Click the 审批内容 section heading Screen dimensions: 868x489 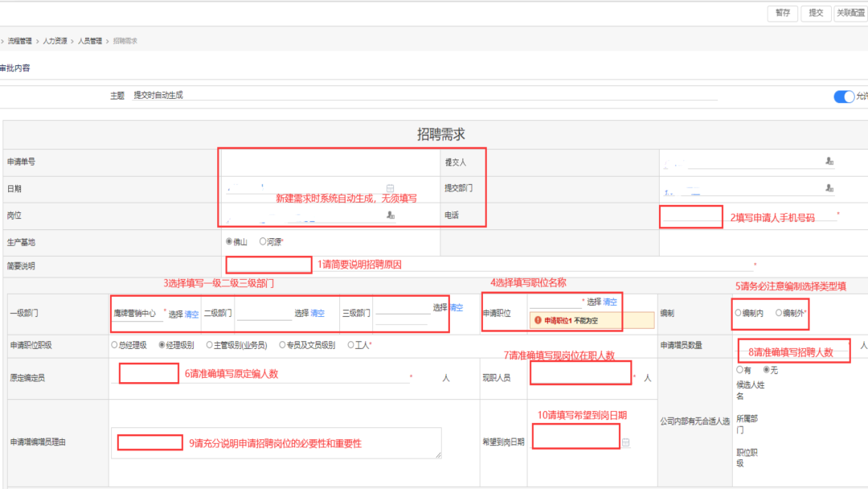(x=15, y=68)
